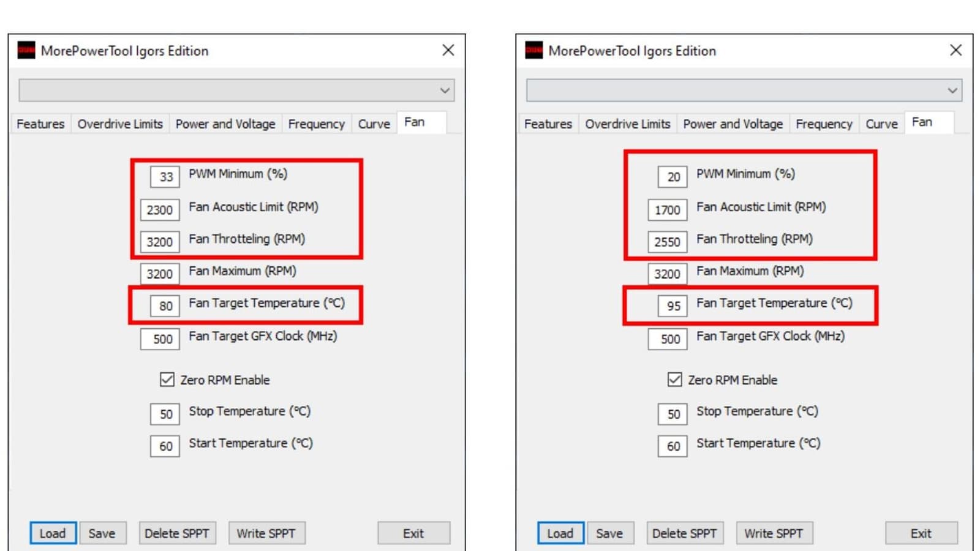This screenshot has height=551, width=980.
Task: Toggle Zero RPM Enable in right window
Action: coord(674,380)
